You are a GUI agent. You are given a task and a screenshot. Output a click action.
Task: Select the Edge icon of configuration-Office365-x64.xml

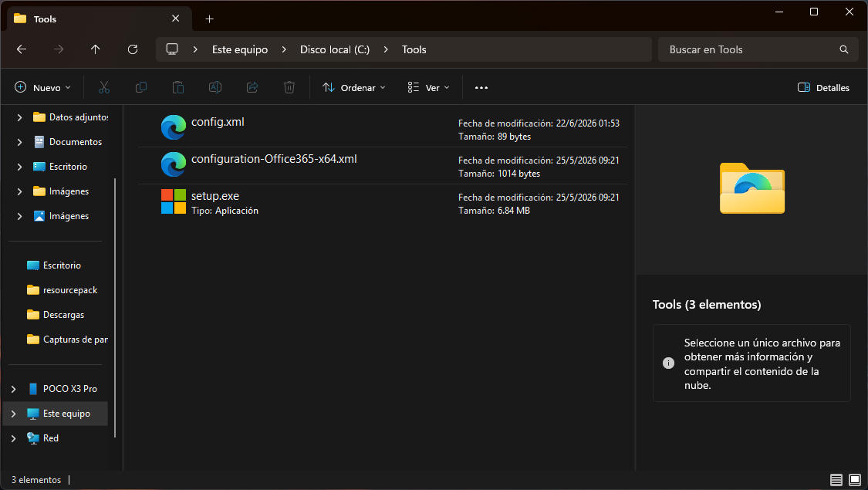pyautogui.click(x=174, y=164)
